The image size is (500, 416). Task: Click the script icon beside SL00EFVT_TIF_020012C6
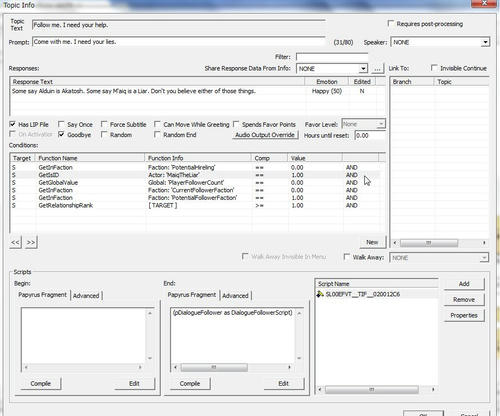tap(320, 294)
